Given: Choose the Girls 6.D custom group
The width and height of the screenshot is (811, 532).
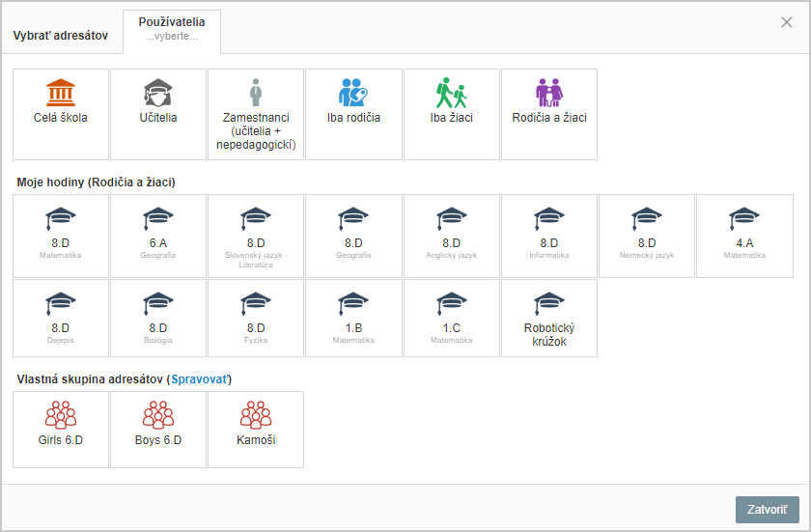Looking at the screenshot, I should pyautogui.click(x=61, y=430).
